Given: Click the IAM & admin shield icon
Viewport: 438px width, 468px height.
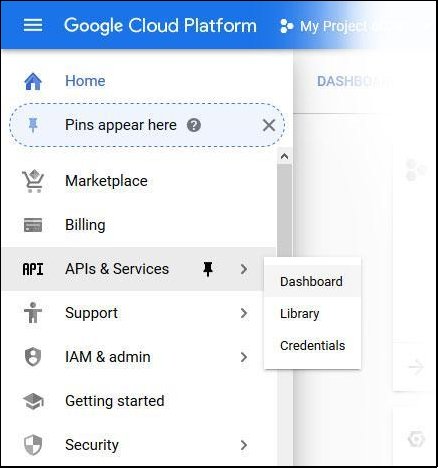Looking at the screenshot, I should (33, 357).
